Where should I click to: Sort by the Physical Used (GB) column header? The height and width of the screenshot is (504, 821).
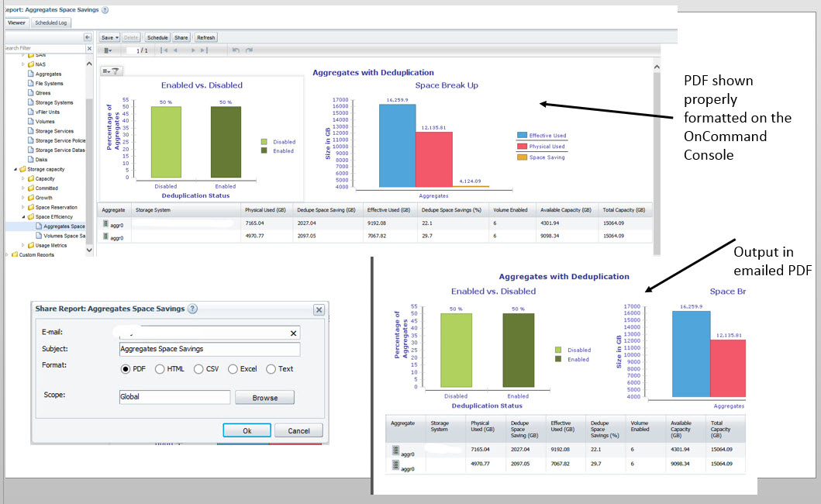265,210
